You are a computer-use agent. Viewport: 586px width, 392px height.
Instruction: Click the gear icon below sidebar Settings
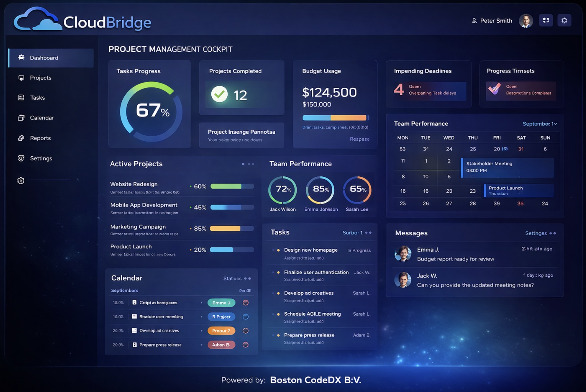click(21, 180)
